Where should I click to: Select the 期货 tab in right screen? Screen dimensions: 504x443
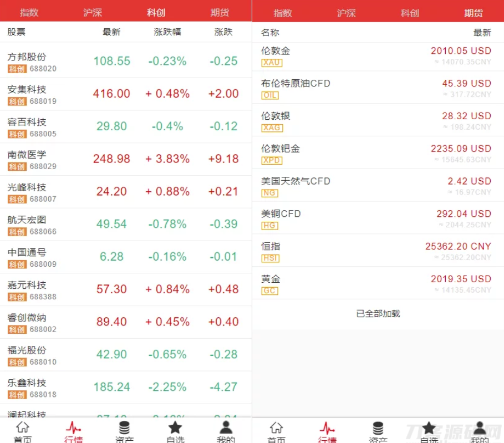coord(473,13)
